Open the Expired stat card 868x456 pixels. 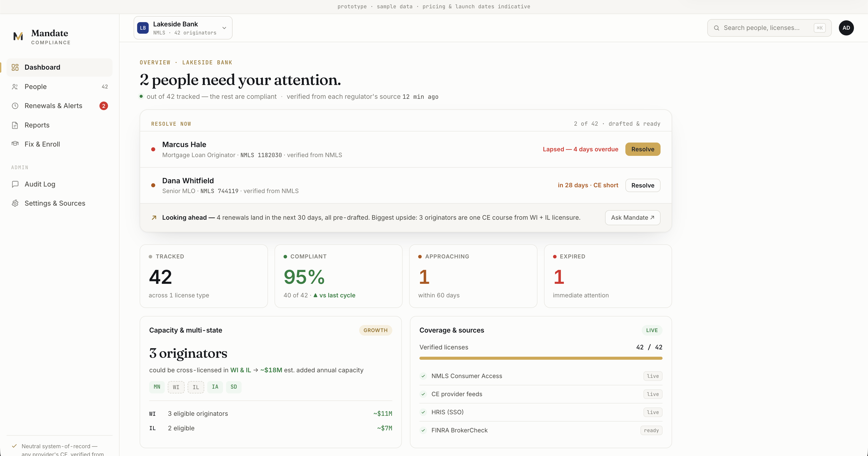608,276
